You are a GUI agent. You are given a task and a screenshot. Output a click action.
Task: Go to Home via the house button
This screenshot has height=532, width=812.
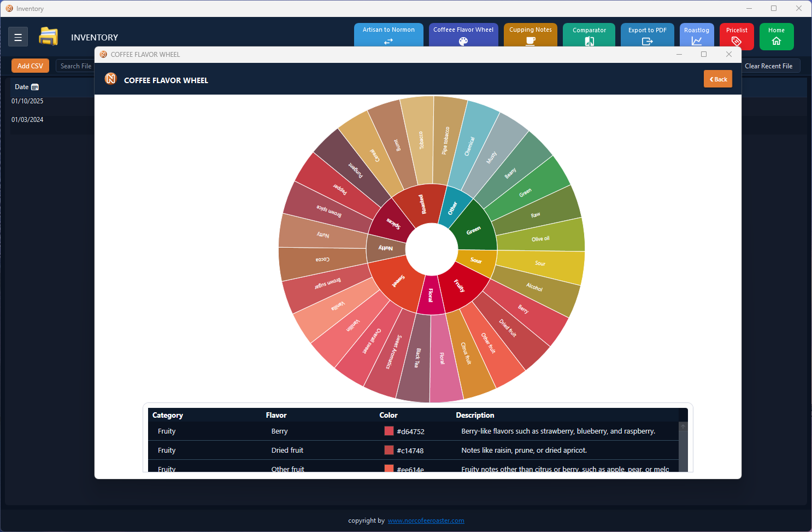click(776, 36)
